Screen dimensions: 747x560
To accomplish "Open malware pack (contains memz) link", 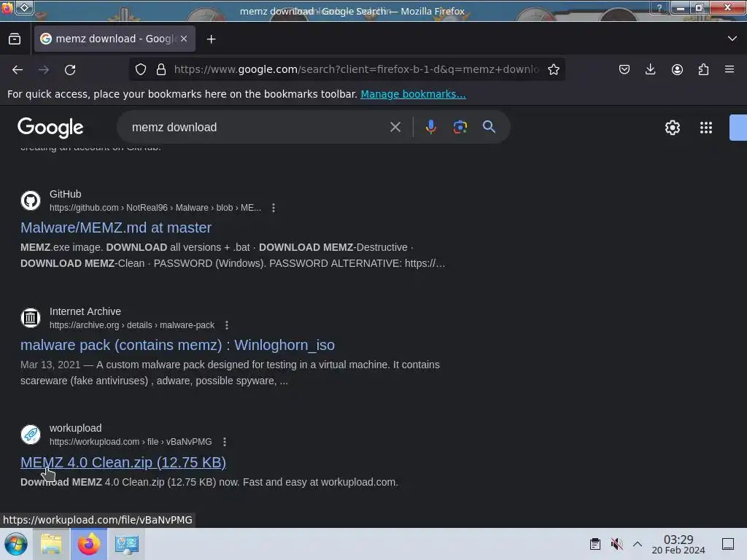I will (177, 345).
